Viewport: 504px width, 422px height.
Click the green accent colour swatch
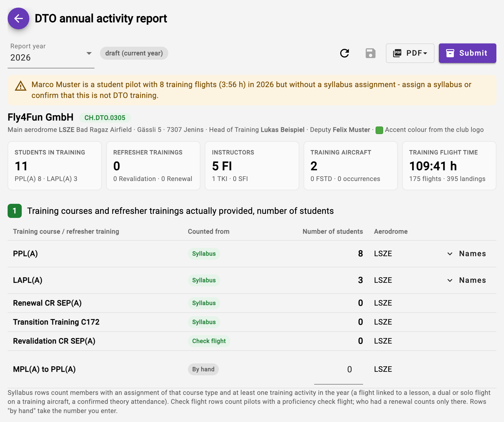(379, 130)
